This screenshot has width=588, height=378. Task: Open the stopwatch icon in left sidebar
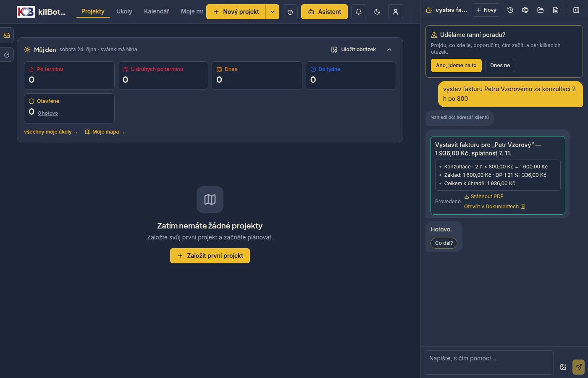click(x=7, y=55)
